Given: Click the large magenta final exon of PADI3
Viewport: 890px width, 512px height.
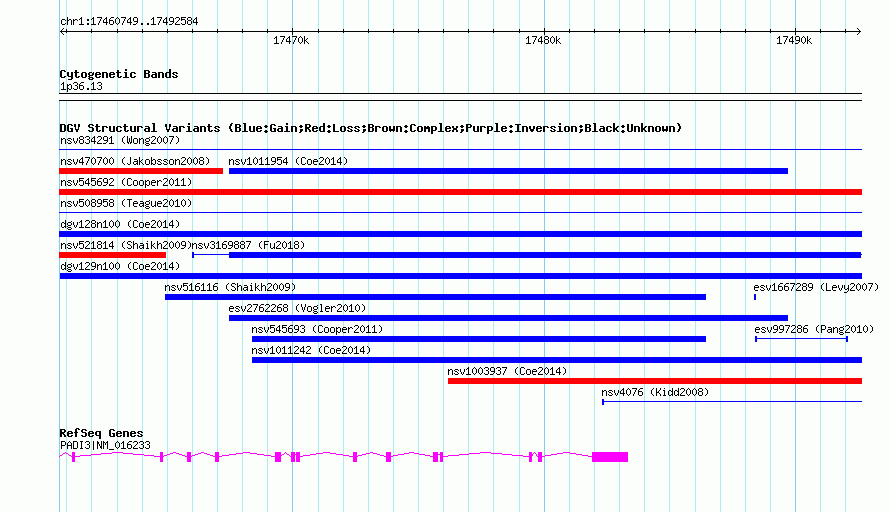Looking at the screenshot, I should click(x=610, y=457).
